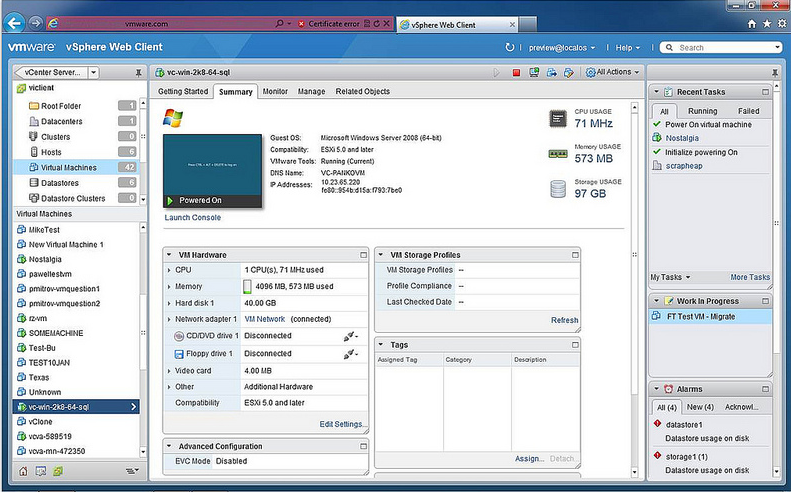
Task: Click the red Power Off VM icon
Action: (516, 73)
